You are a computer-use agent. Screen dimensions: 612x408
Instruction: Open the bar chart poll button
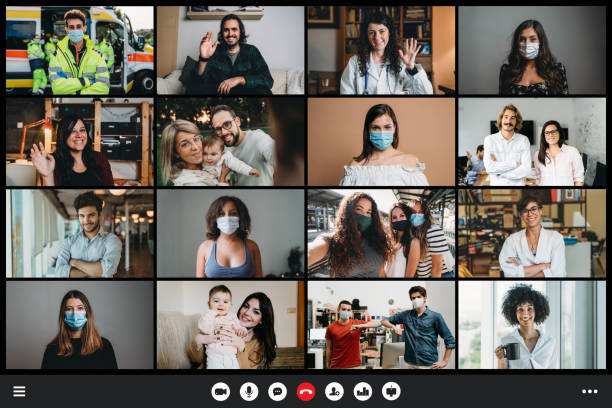tap(363, 391)
